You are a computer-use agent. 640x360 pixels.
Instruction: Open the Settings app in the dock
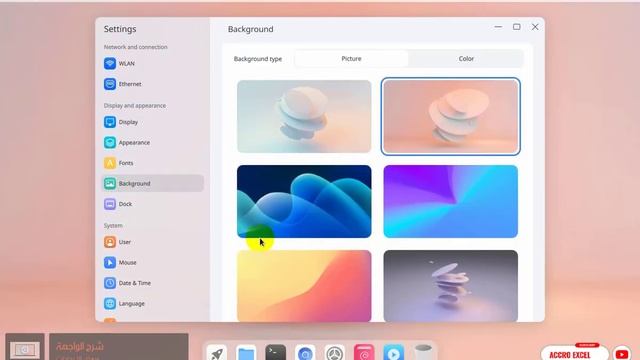point(334,353)
